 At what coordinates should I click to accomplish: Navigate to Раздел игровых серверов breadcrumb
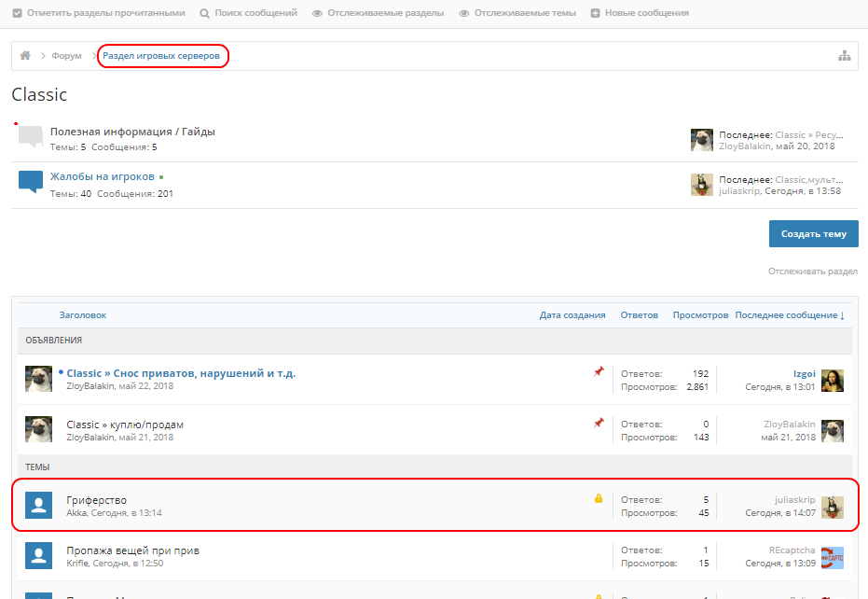(161, 55)
